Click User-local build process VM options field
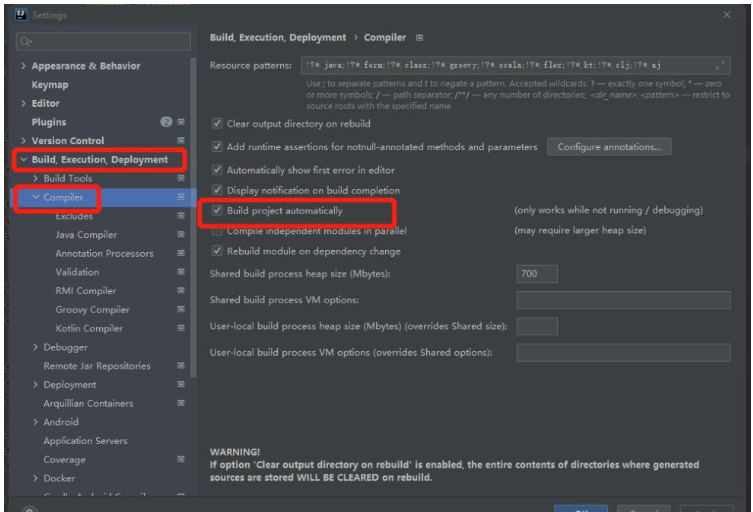The height and width of the screenshot is (512, 753). [x=623, y=353]
